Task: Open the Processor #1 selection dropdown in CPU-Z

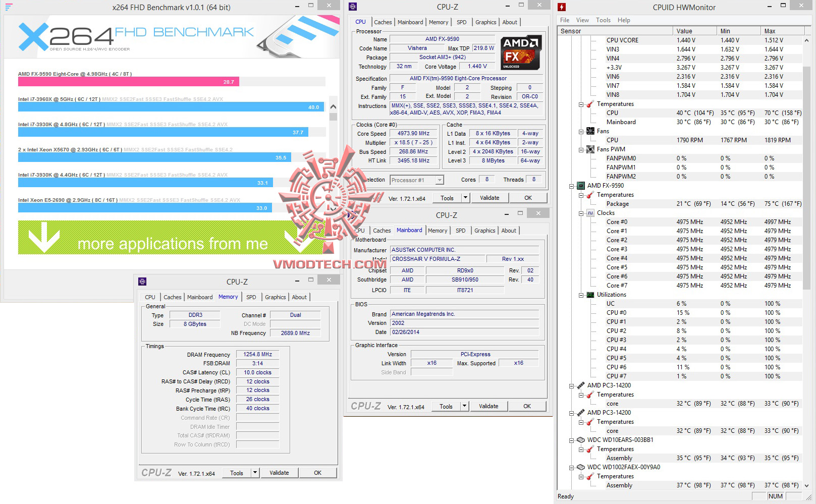Action: pyautogui.click(x=440, y=180)
